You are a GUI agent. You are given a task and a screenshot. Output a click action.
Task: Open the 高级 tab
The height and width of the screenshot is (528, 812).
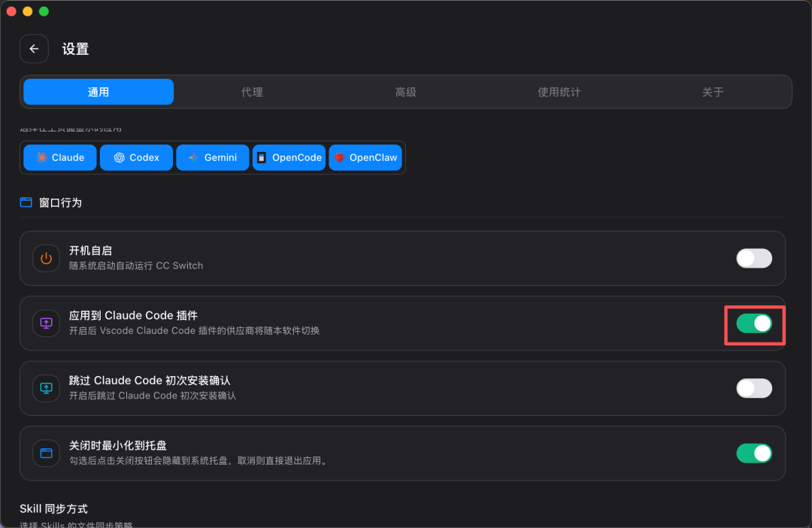405,92
